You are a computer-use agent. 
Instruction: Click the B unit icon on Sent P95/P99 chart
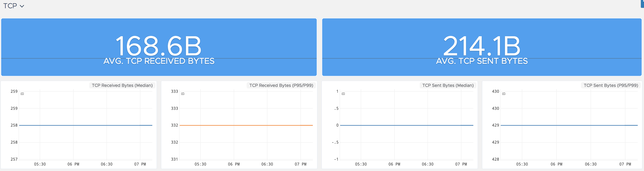(x=504, y=94)
